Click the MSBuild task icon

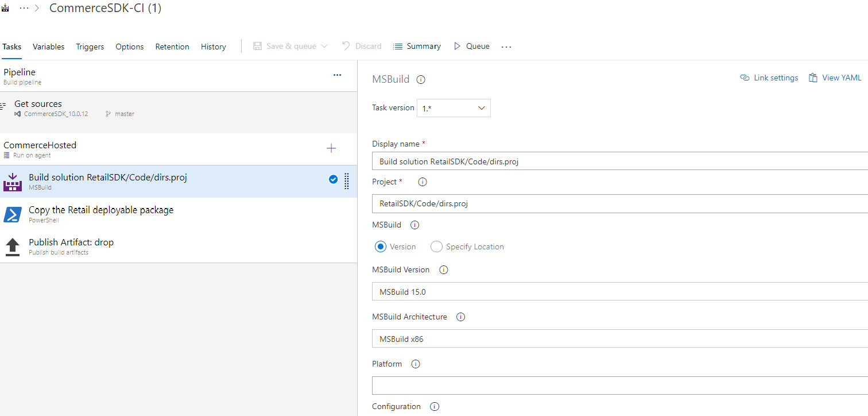coord(13,182)
